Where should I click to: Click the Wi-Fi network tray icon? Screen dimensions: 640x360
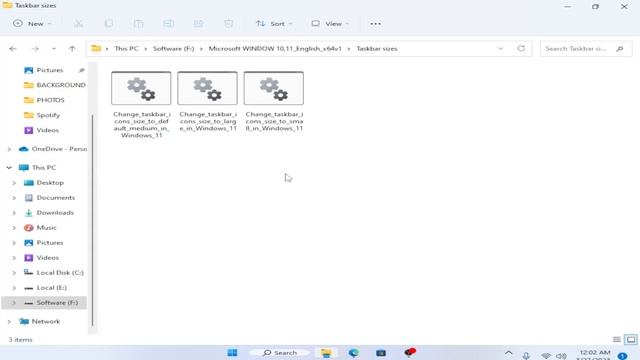(546, 356)
